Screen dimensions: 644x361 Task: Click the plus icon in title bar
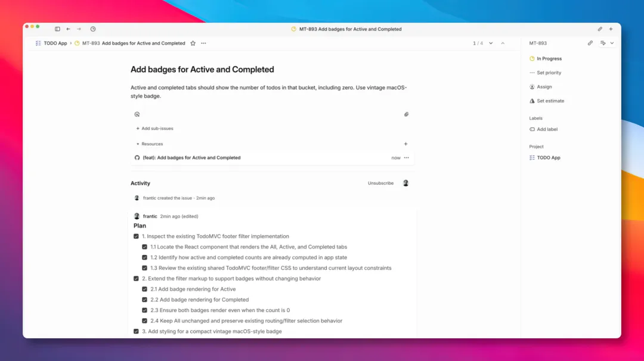(611, 29)
